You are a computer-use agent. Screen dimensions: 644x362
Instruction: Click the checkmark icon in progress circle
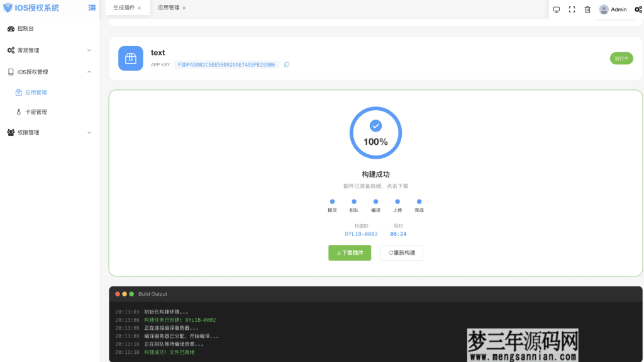(375, 126)
